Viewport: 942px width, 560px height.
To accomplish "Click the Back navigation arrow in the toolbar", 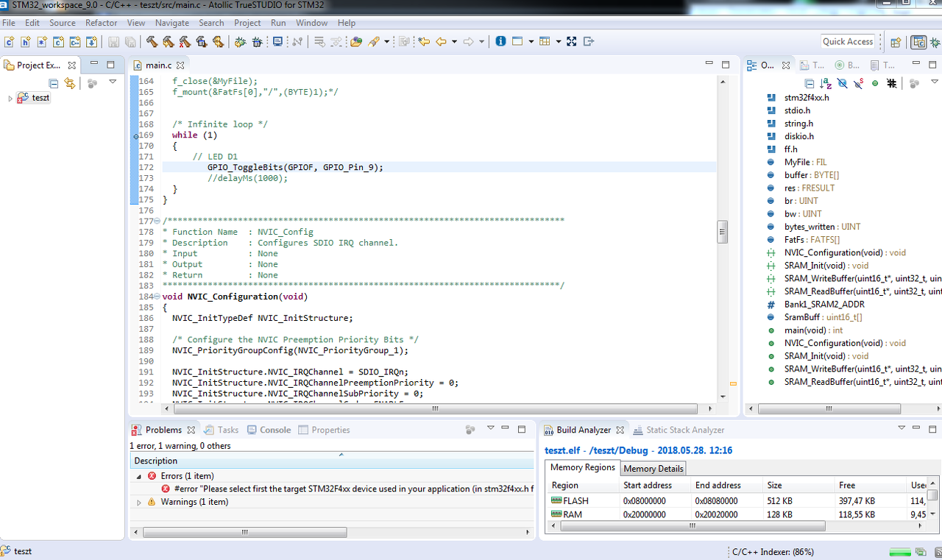I will [x=441, y=42].
